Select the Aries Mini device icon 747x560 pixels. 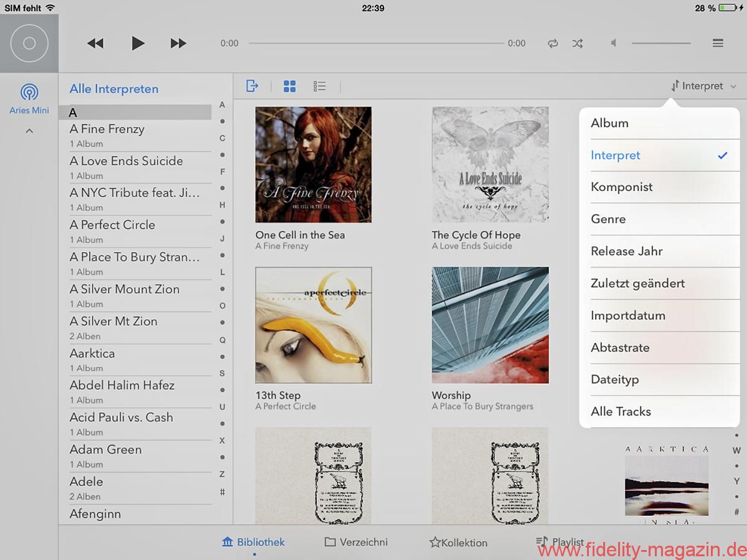pyautogui.click(x=29, y=93)
